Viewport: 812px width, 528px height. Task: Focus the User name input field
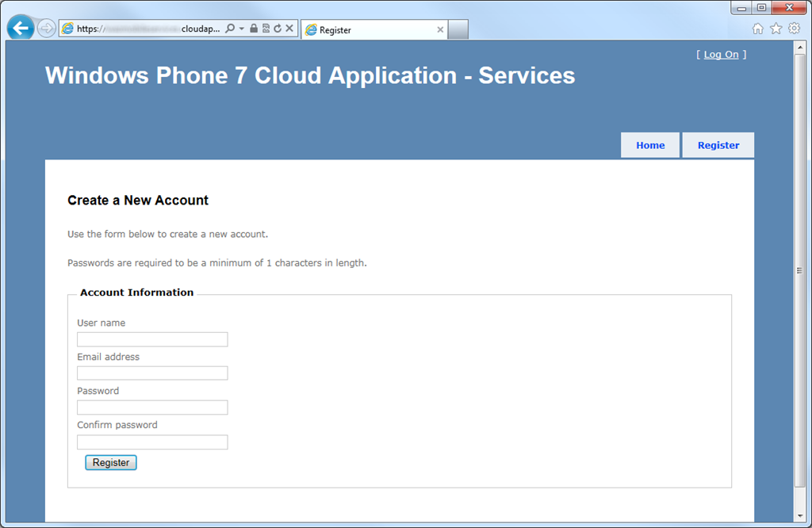pyautogui.click(x=152, y=339)
